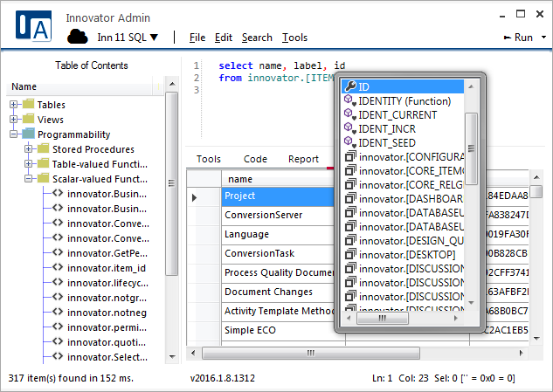Pick innovator.[DESIGN_QU table entry

tap(403, 241)
